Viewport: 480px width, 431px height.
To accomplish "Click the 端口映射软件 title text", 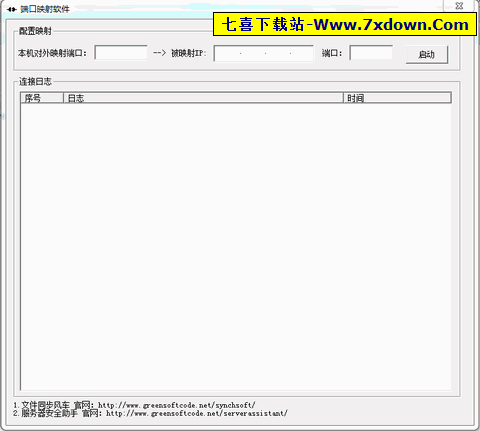I will (x=45, y=9).
